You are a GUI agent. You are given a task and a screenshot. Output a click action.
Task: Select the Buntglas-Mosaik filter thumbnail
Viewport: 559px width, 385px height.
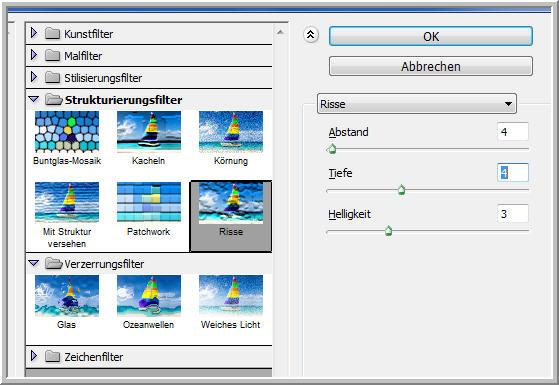67,132
